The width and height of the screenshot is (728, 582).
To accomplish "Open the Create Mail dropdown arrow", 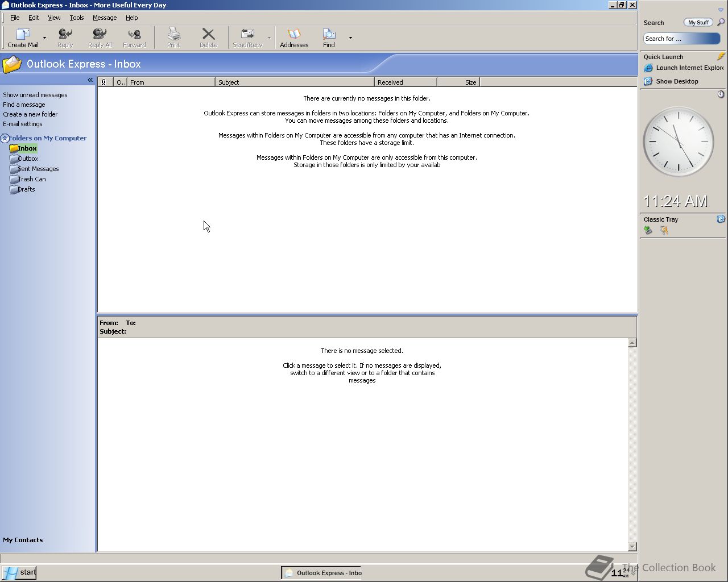I will point(44,38).
